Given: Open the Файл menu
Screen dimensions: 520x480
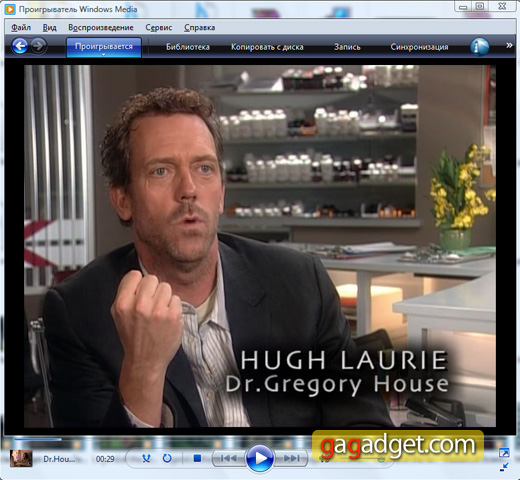Looking at the screenshot, I should coord(21,27).
